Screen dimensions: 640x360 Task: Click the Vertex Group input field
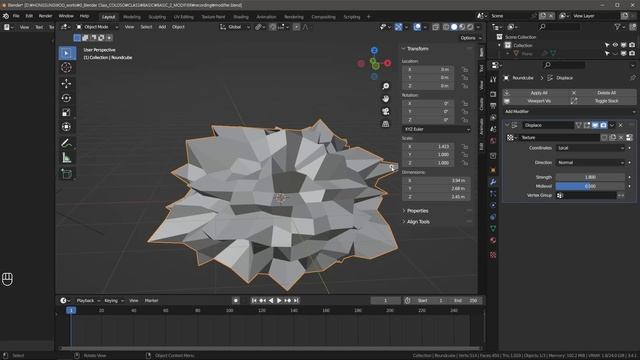coord(586,196)
